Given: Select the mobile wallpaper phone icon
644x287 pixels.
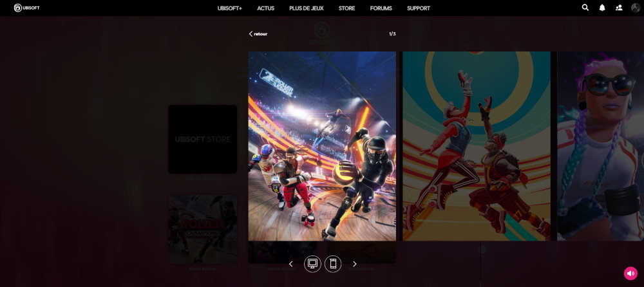Looking at the screenshot, I should [333, 264].
